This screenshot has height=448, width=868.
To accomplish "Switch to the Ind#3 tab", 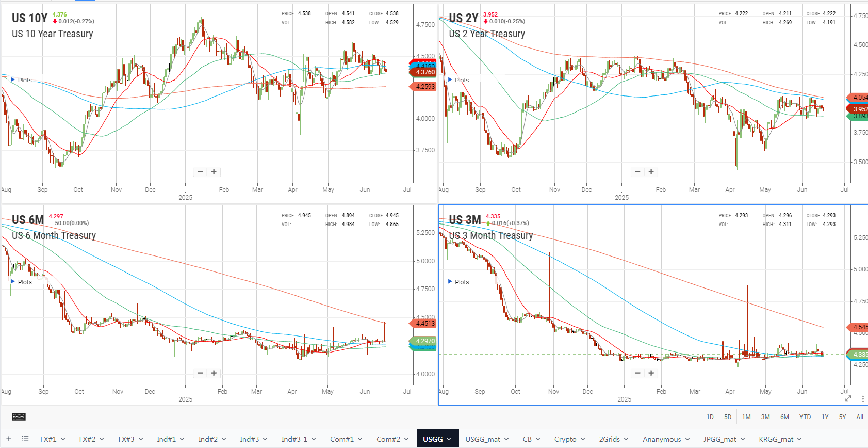I will click(249, 439).
